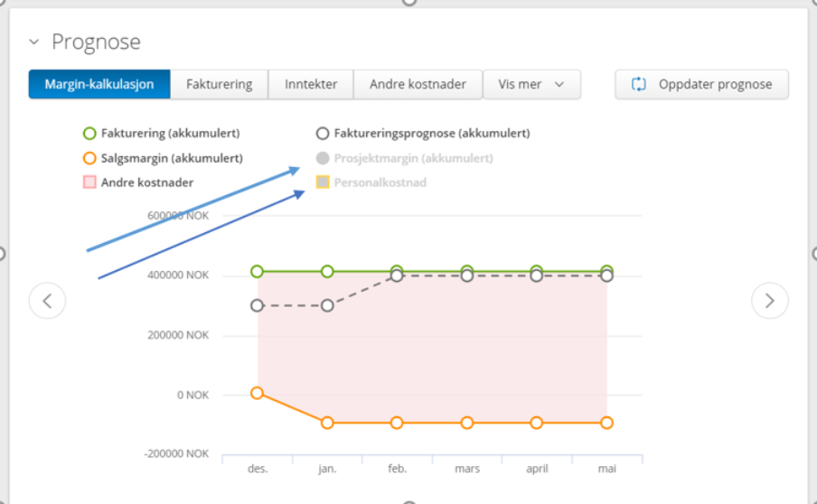Go to previous chart period arrow
The width and height of the screenshot is (817, 504).
click(47, 301)
